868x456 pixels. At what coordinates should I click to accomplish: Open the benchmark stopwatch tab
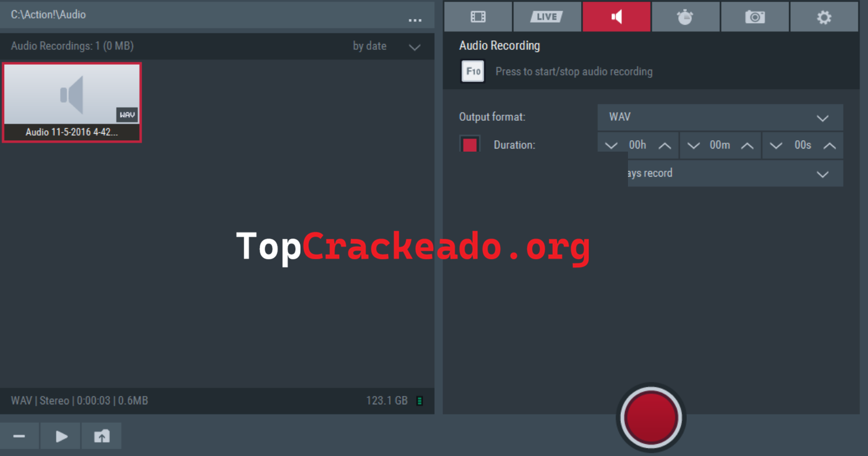pyautogui.click(x=685, y=17)
